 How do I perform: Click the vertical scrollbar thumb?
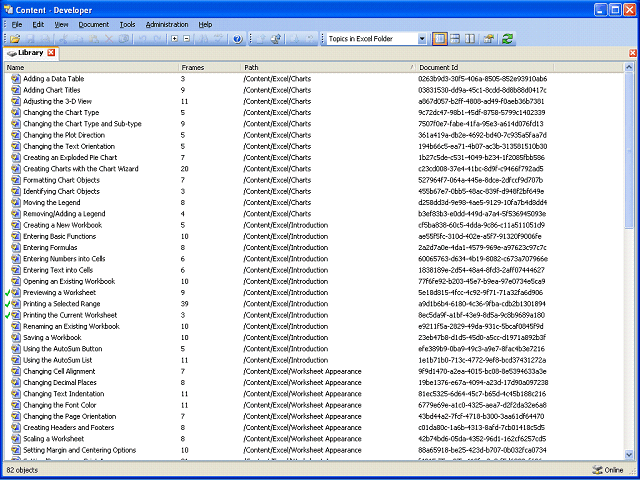629,150
